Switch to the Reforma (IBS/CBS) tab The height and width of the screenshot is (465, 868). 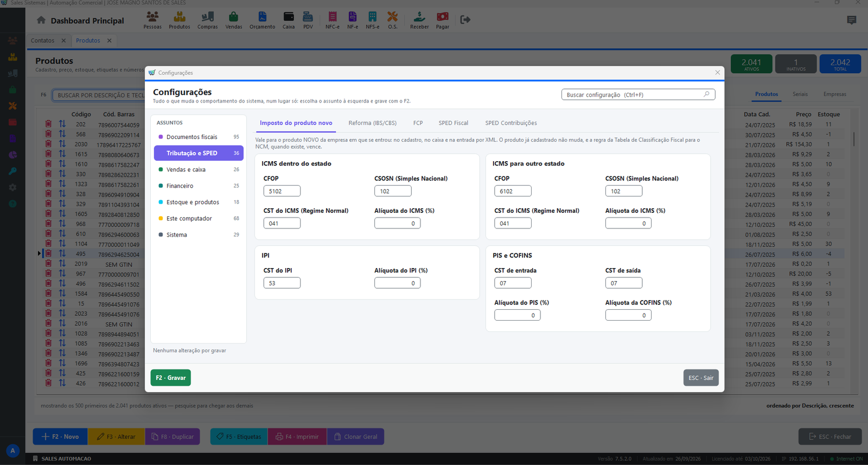(372, 123)
